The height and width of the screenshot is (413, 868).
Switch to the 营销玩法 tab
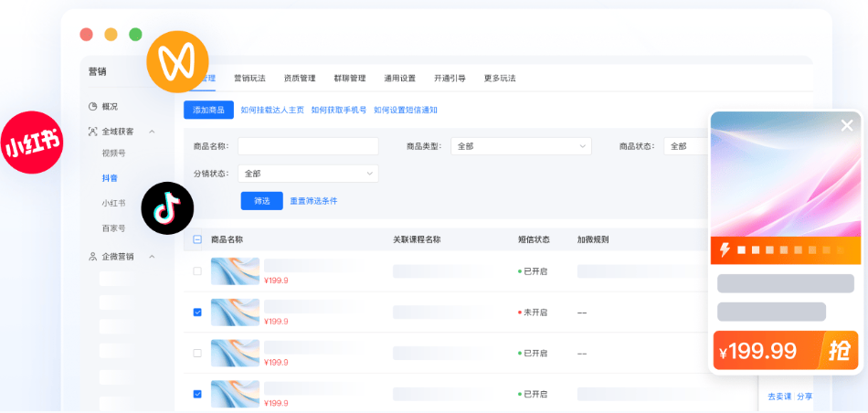click(249, 78)
